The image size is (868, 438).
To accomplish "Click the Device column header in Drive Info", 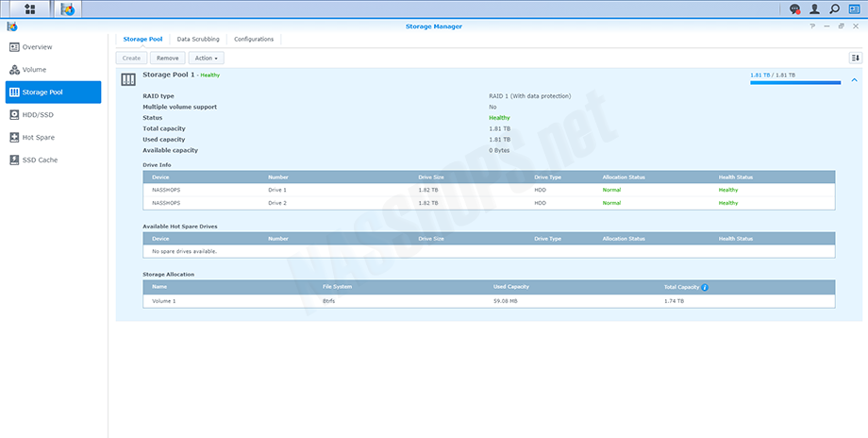I will (x=160, y=177).
